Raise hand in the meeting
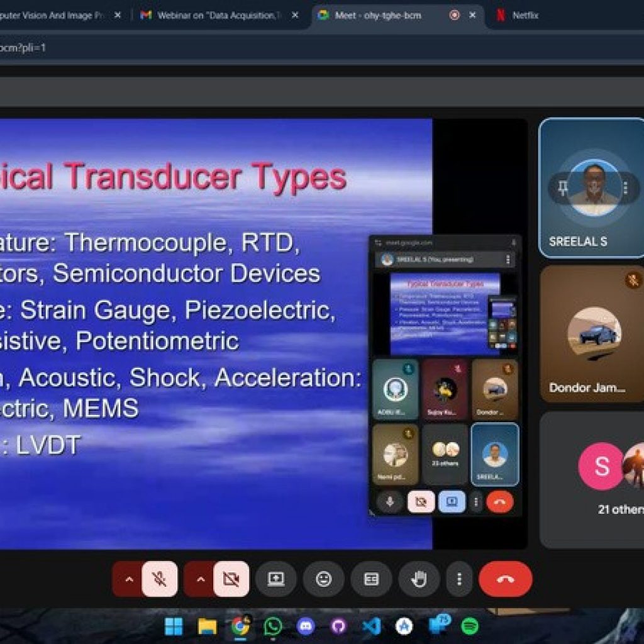Image resolution: width=644 pixels, height=644 pixels. (x=419, y=579)
